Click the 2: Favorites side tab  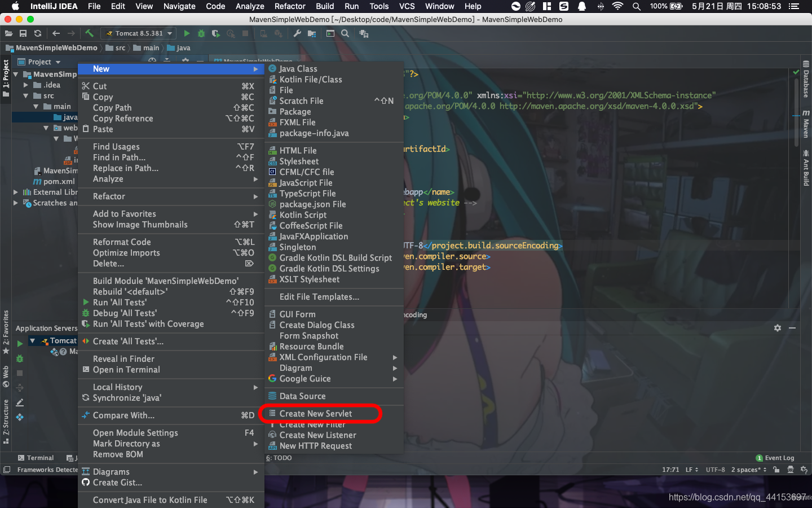pyautogui.click(x=6, y=332)
